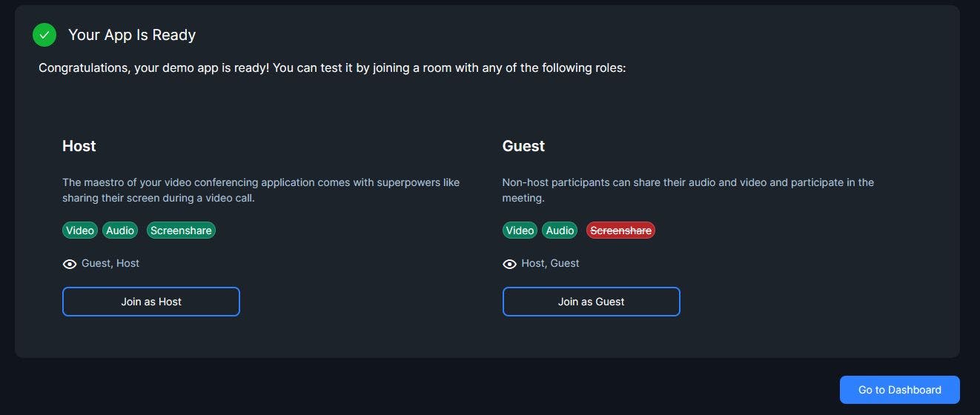The image size is (980, 415).
Task: Click the Your App Is Ready title
Action: (x=132, y=35)
